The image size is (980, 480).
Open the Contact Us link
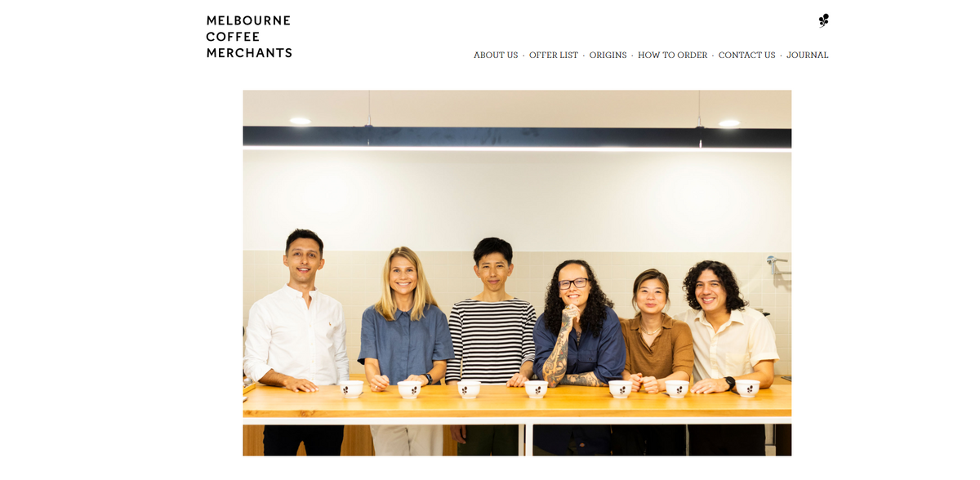746,56
